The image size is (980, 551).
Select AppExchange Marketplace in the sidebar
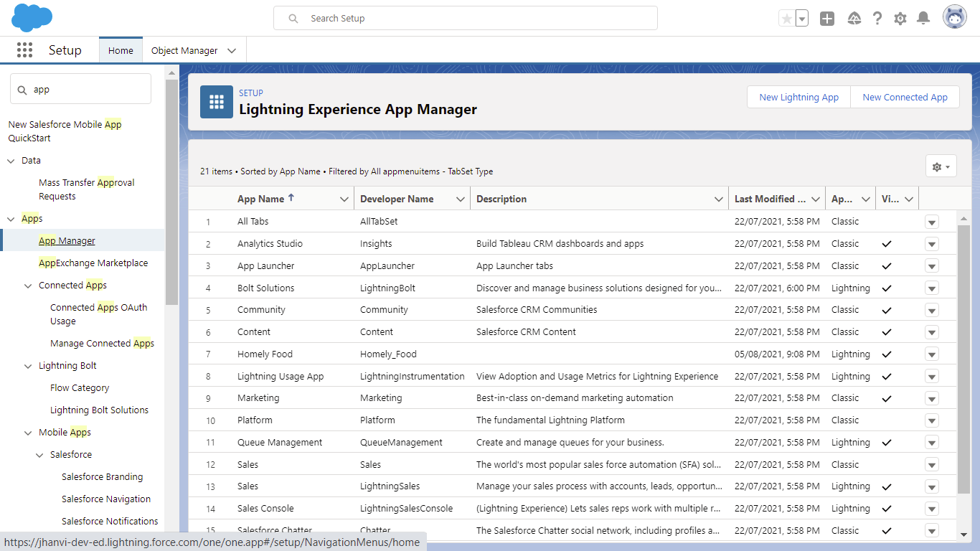93,263
